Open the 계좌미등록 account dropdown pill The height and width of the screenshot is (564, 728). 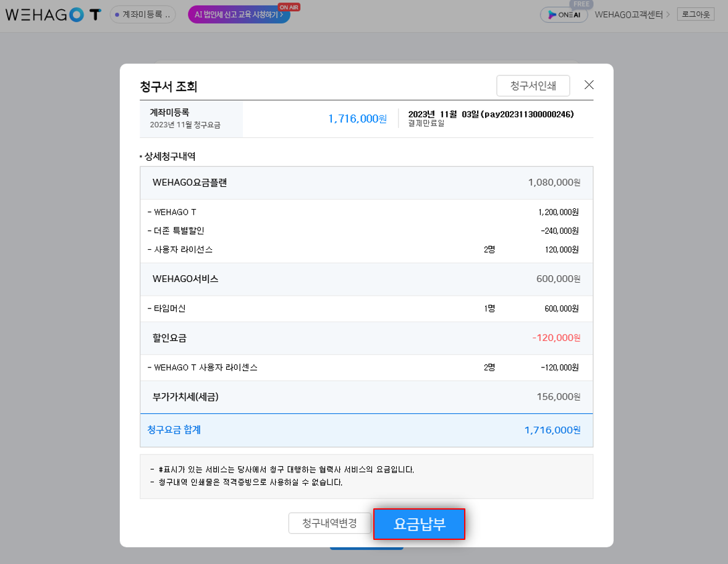(x=143, y=14)
